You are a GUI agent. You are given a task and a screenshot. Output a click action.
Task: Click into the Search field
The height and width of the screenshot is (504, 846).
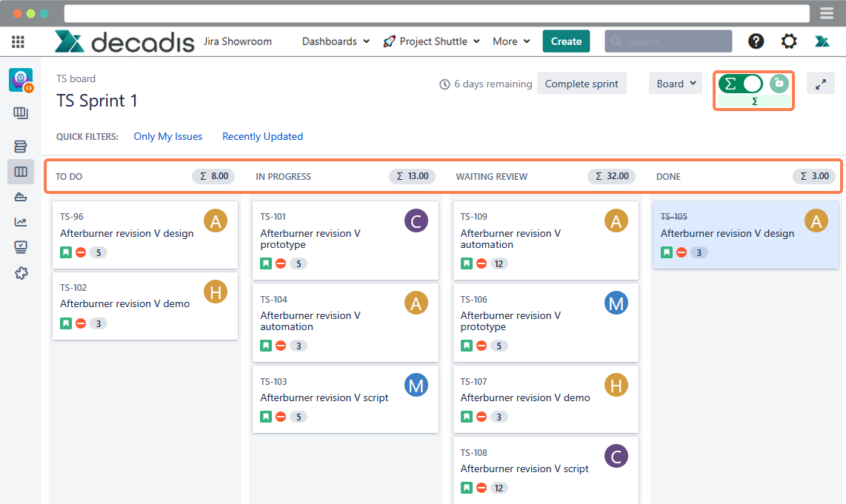[x=668, y=41]
